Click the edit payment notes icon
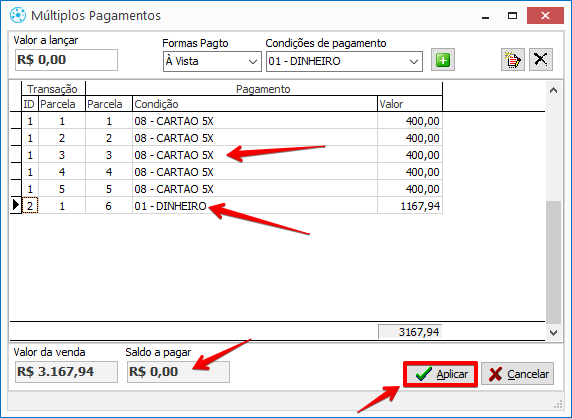This screenshot has height=418, width=572. (x=513, y=59)
